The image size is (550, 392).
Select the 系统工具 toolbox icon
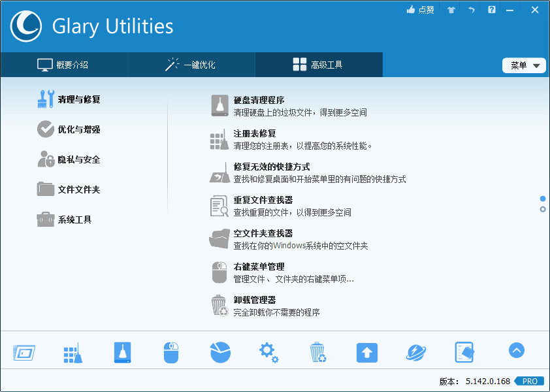(x=46, y=220)
